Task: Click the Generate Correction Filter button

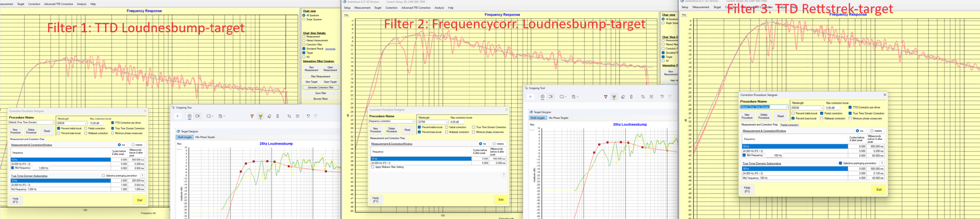Action: pyautogui.click(x=321, y=87)
